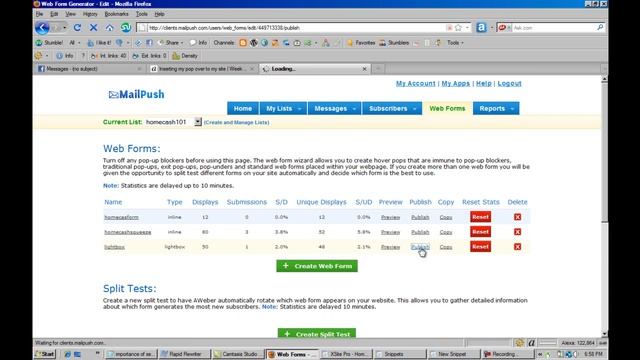
Task: Close the Loading... tab
Action: click(364, 69)
